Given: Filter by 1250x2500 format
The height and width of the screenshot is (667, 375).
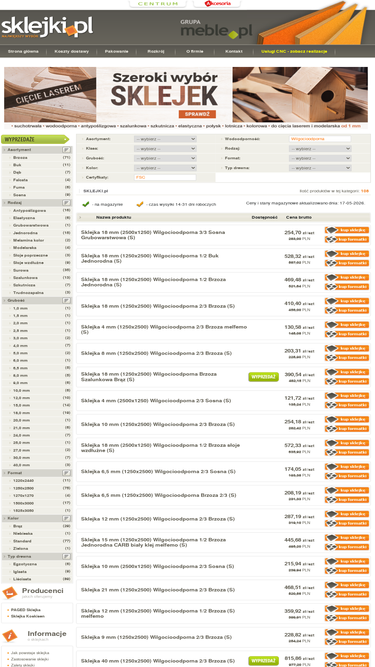Looking at the screenshot, I should [x=23, y=488].
